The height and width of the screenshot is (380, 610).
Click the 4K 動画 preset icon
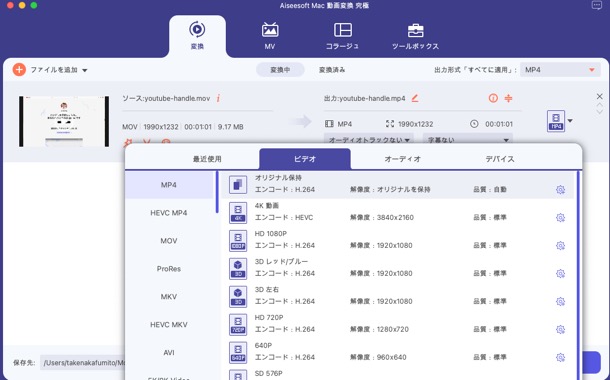238,212
